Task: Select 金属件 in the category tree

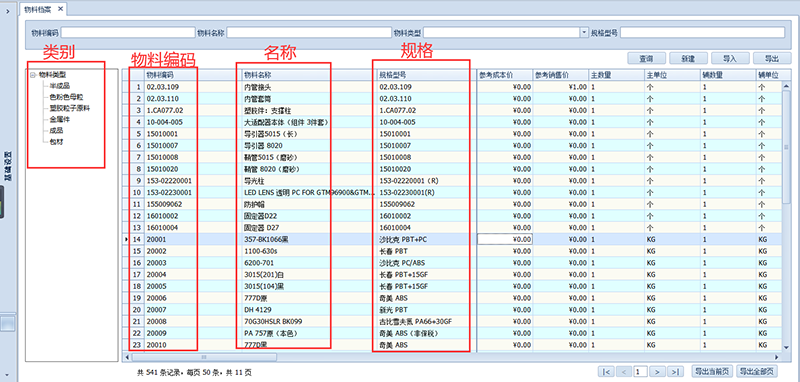Action: tap(59, 119)
